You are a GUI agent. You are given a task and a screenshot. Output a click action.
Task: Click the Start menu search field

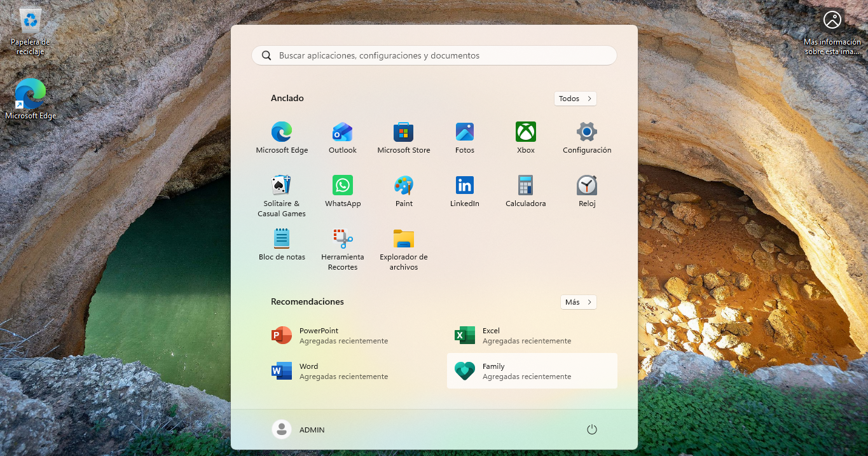(x=434, y=55)
